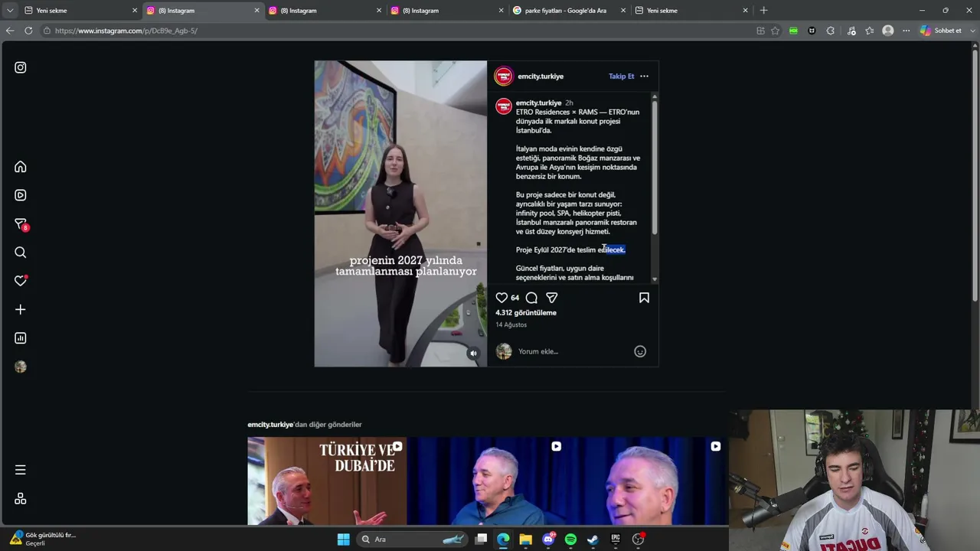Open the favorites list toolbar icon
This screenshot has width=980, height=551.
[x=870, y=31]
